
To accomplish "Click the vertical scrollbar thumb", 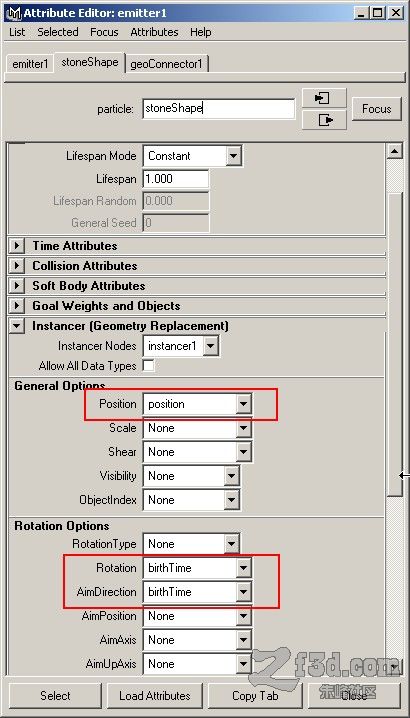I will (x=394, y=343).
